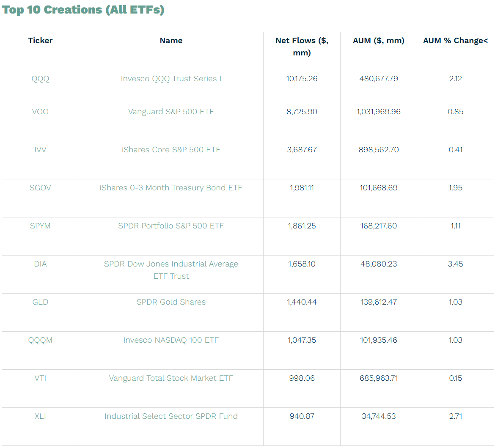Select net flows value 1,861.25

tap(302, 226)
